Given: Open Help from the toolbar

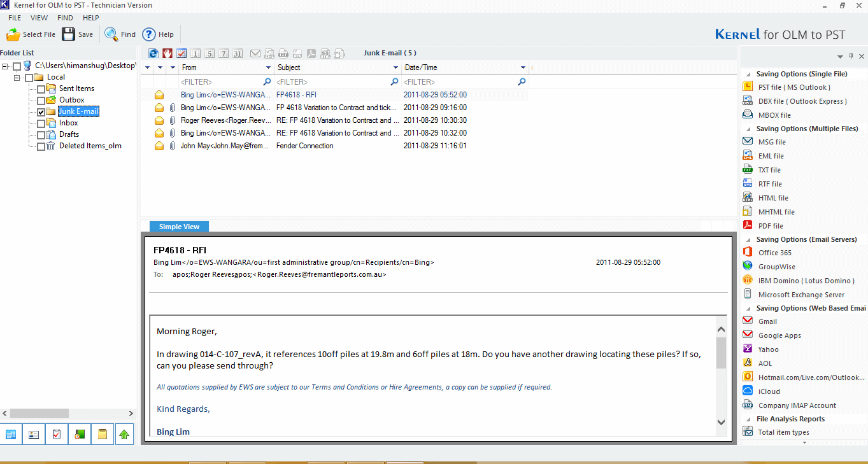Looking at the screenshot, I should click(158, 34).
